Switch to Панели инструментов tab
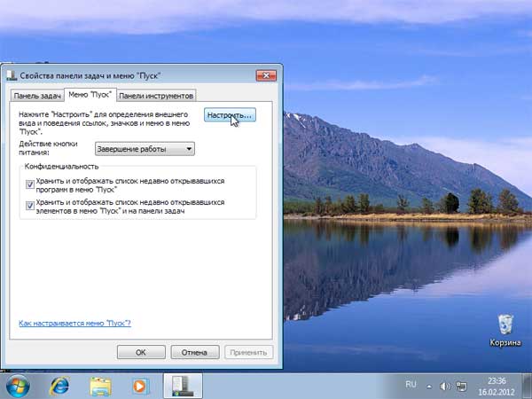The image size is (532, 399). pyautogui.click(x=156, y=96)
